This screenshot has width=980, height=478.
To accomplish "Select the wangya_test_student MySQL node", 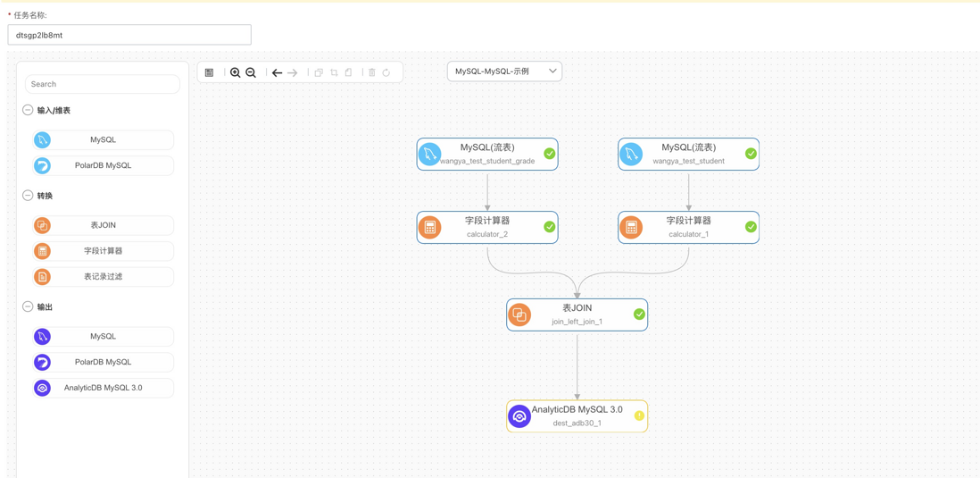I will [x=689, y=154].
